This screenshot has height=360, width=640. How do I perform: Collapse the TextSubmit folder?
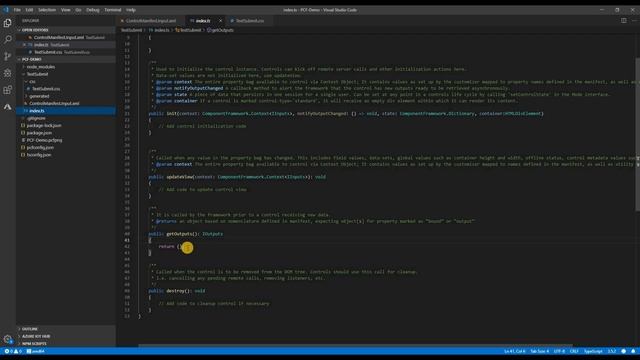pyautogui.click(x=38, y=74)
